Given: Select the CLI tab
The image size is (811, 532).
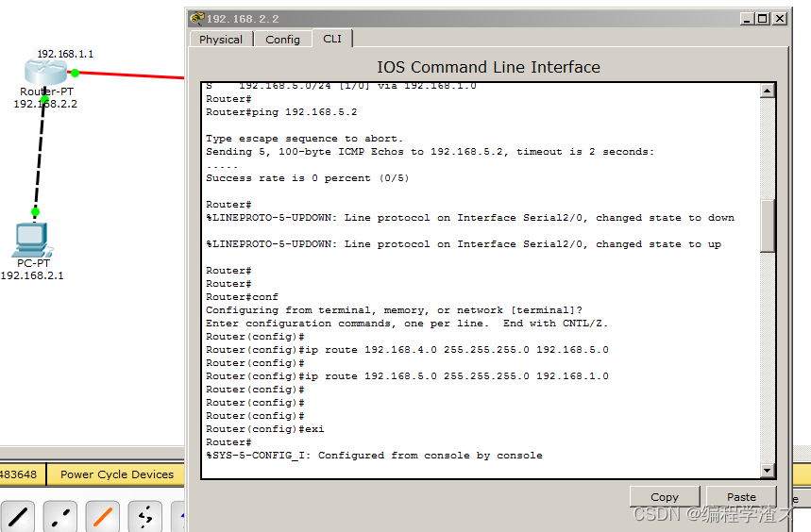Looking at the screenshot, I should coord(332,39).
